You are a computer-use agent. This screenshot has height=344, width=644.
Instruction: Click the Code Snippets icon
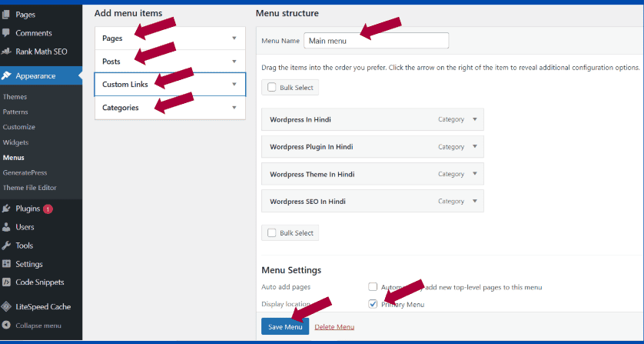point(6,282)
